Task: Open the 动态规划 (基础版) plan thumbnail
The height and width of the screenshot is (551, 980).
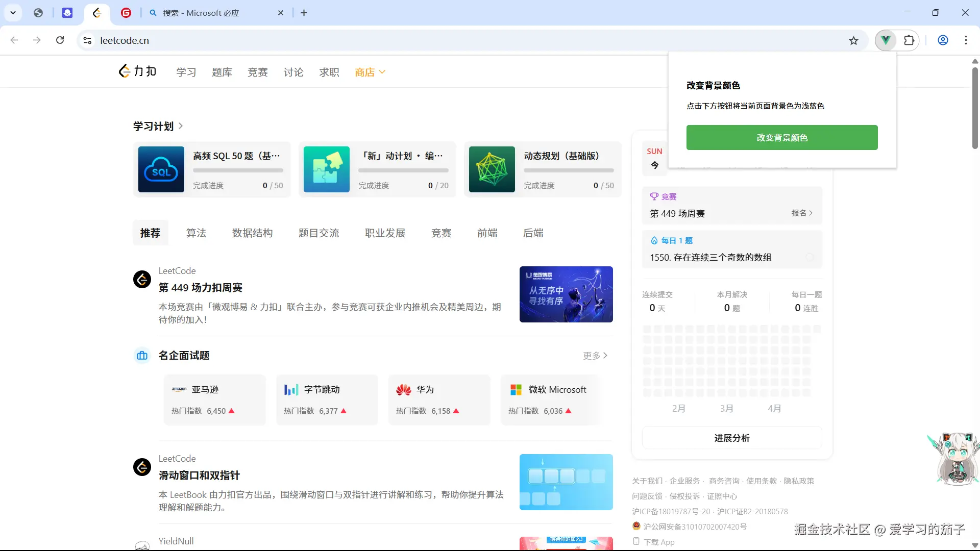Action: 492,169
